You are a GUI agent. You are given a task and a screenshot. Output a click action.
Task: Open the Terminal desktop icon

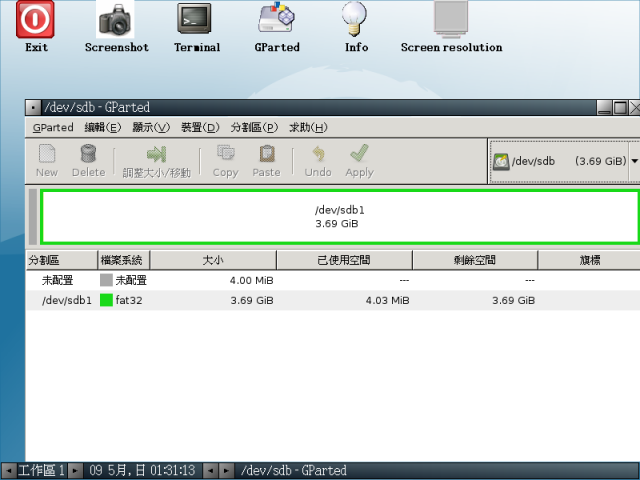[x=194, y=19]
